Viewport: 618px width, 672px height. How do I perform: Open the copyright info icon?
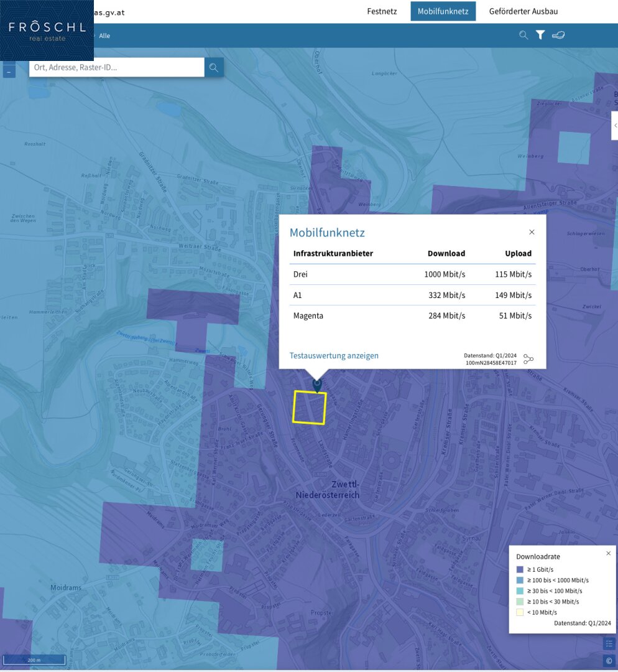(609, 661)
